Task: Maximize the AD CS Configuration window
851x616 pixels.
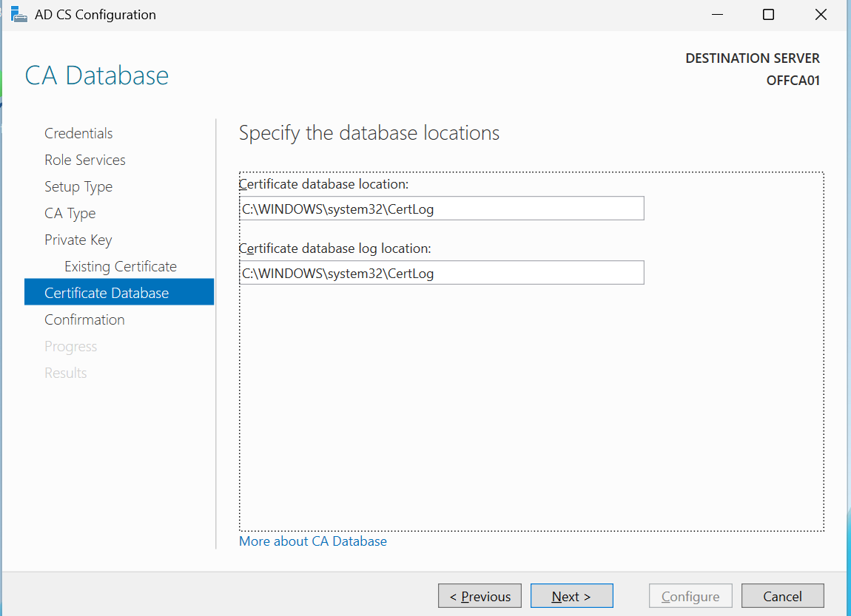Action: 768,15
